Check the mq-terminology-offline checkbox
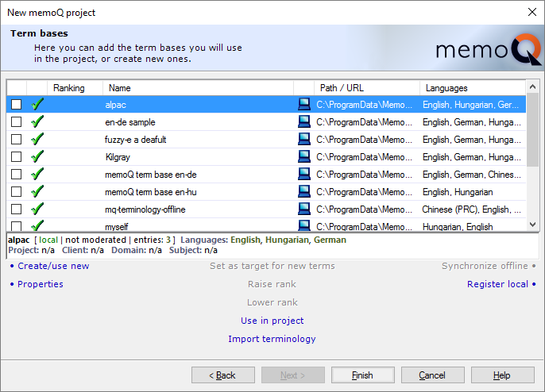 click(17, 209)
